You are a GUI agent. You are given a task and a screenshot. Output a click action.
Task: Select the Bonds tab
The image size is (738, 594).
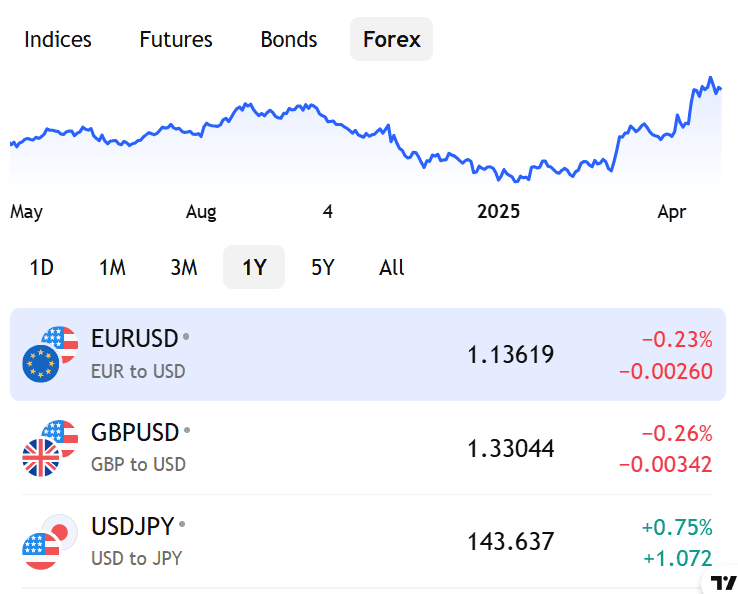[x=289, y=39]
